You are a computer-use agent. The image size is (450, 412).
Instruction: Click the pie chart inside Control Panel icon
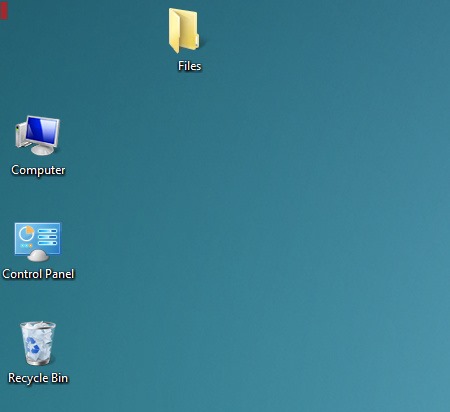26,234
